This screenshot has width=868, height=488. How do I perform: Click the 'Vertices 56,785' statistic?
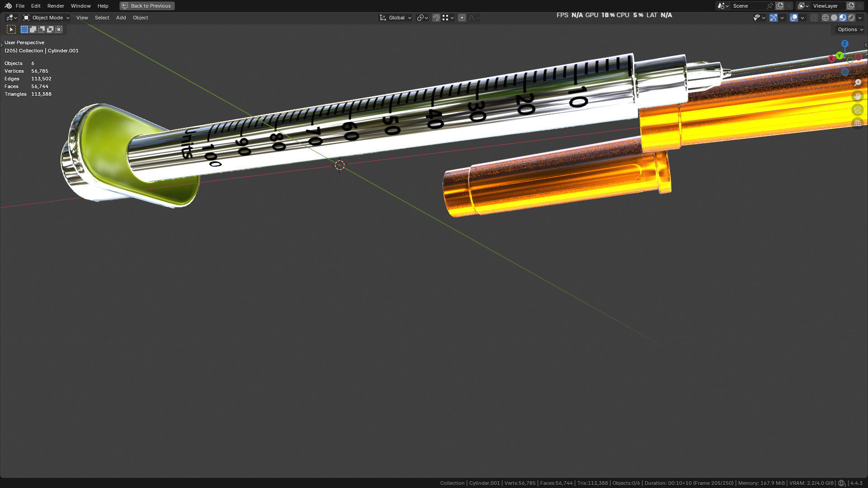click(x=26, y=71)
